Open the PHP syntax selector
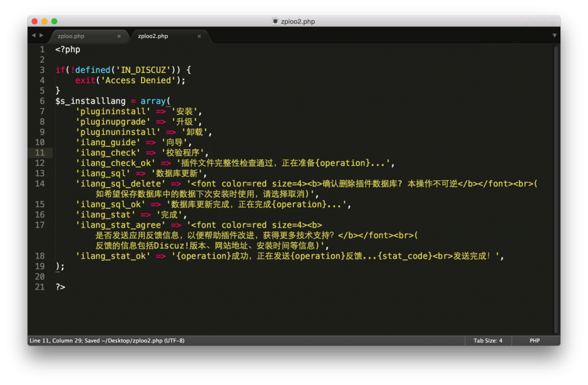This screenshot has width=588, height=385. pos(535,340)
